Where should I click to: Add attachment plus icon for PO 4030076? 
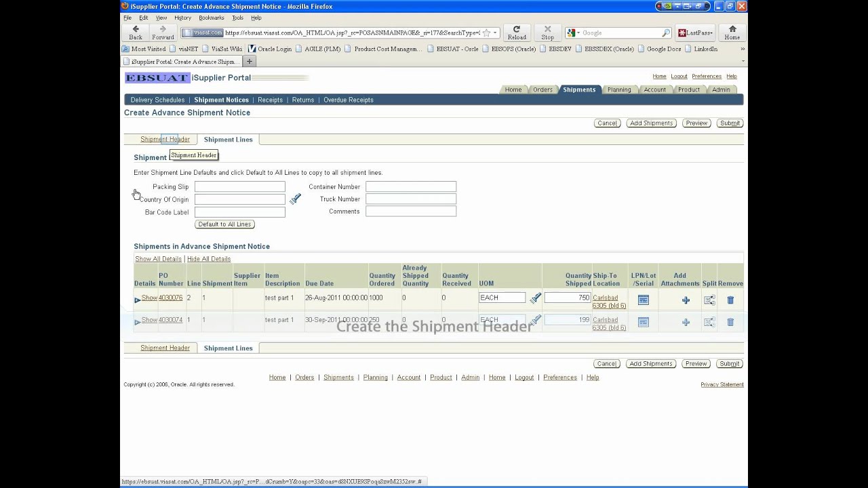click(686, 300)
